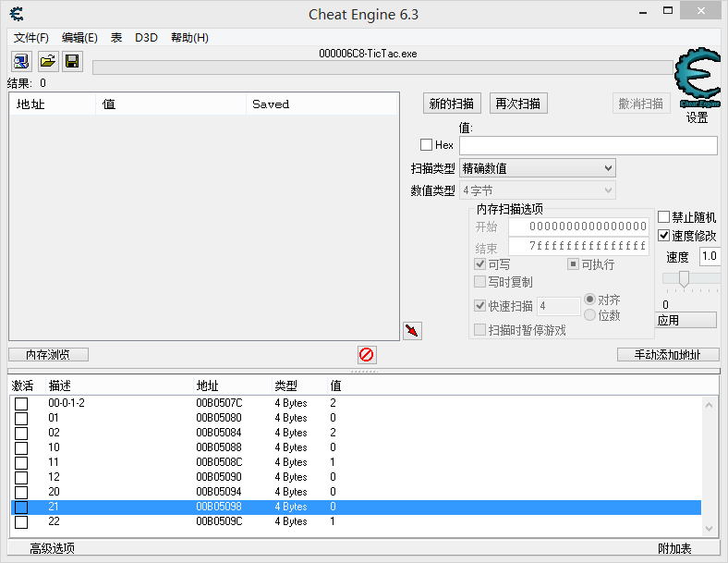Click the 应用 speed button
728x563 pixels.
click(x=686, y=320)
